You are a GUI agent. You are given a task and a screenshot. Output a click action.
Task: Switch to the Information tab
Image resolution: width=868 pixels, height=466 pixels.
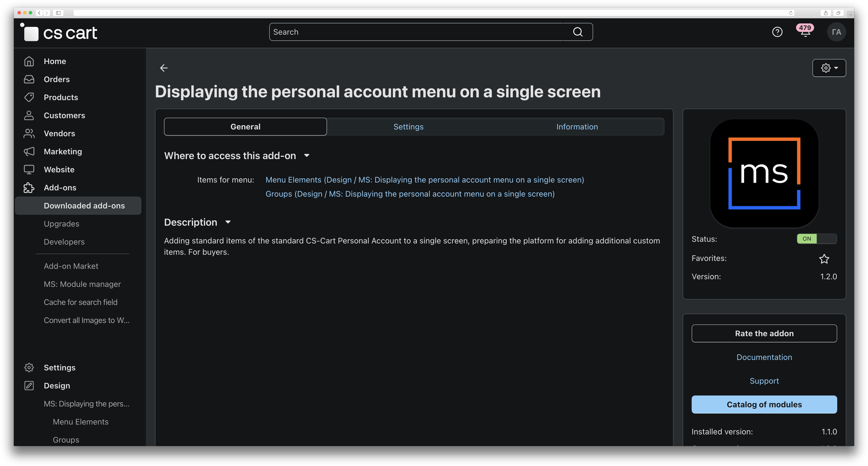[577, 127]
